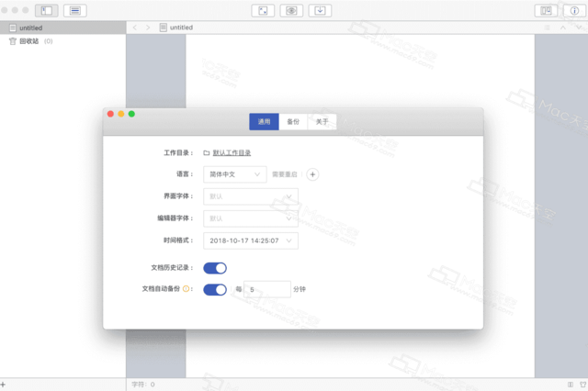This screenshot has height=391, width=588.
Task: Click the untitled title in the header
Action: [182, 28]
